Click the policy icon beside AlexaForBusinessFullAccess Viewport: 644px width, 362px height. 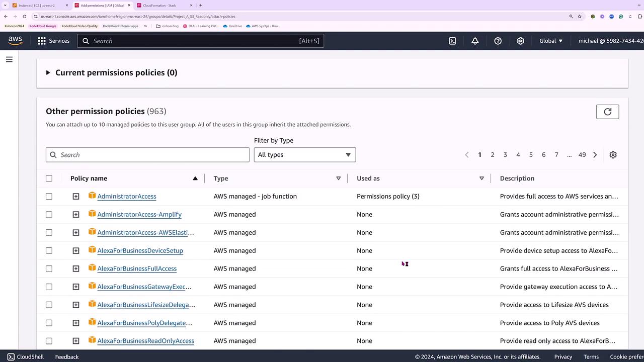(x=92, y=268)
